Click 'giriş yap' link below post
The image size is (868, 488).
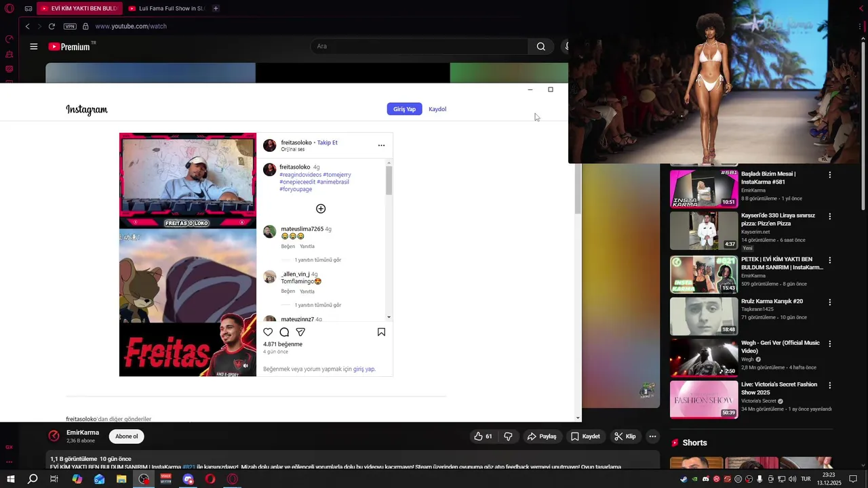click(x=364, y=369)
